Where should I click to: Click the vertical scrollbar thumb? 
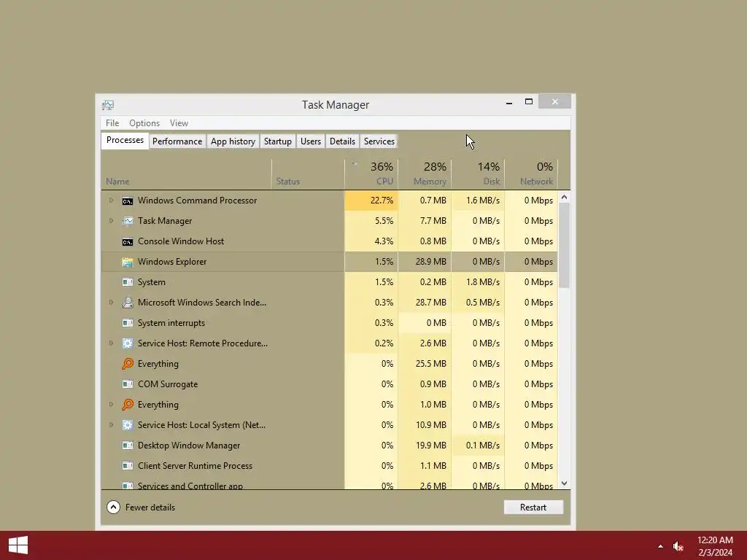564,246
